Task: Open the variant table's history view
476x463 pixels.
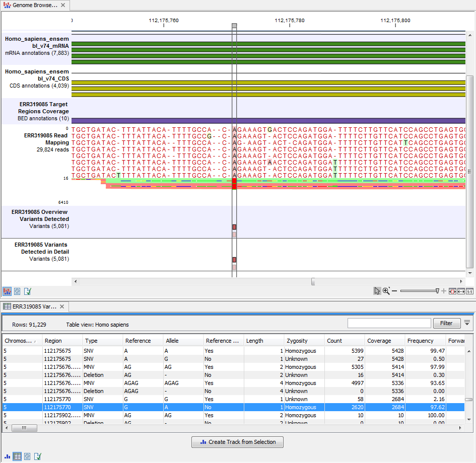Action: [x=27, y=456]
